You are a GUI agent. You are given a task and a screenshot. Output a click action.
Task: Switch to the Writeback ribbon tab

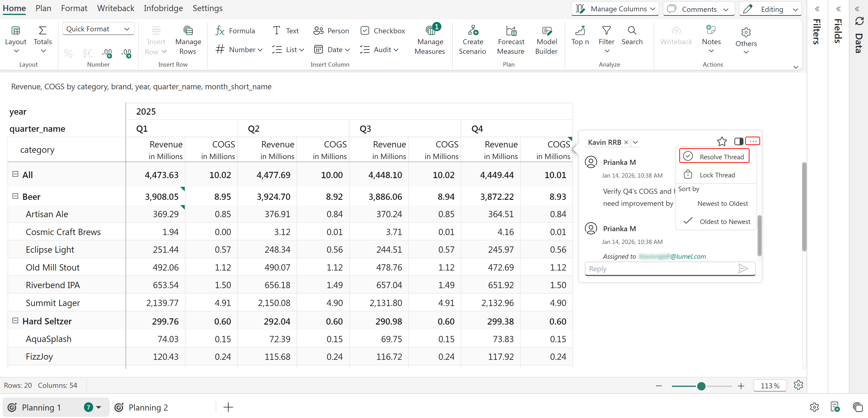[x=116, y=8]
